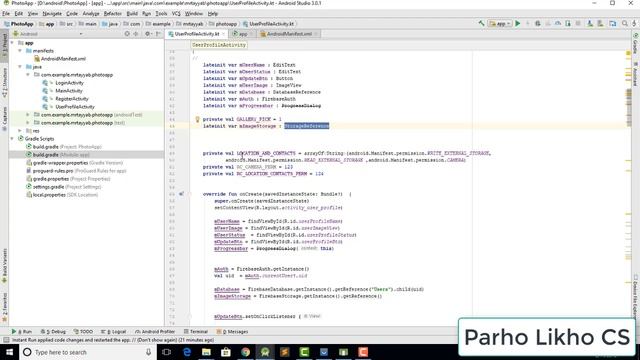
Task: Open the Build menu
Action: (x=132, y=13)
